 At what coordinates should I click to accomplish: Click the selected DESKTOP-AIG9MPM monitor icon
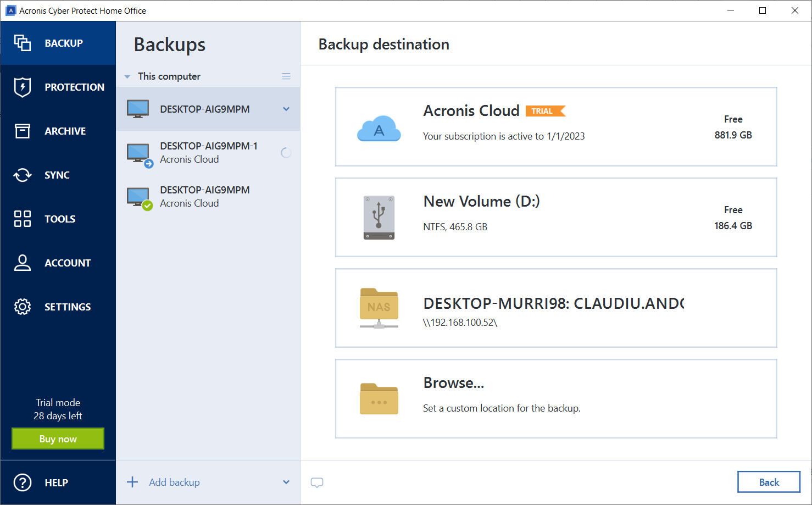click(x=138, y=109)
